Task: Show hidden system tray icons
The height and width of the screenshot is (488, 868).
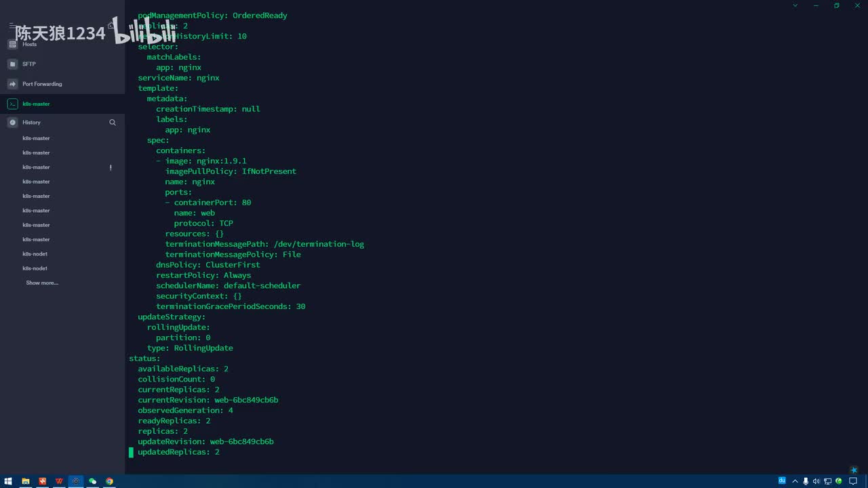Action: point(795,481)
